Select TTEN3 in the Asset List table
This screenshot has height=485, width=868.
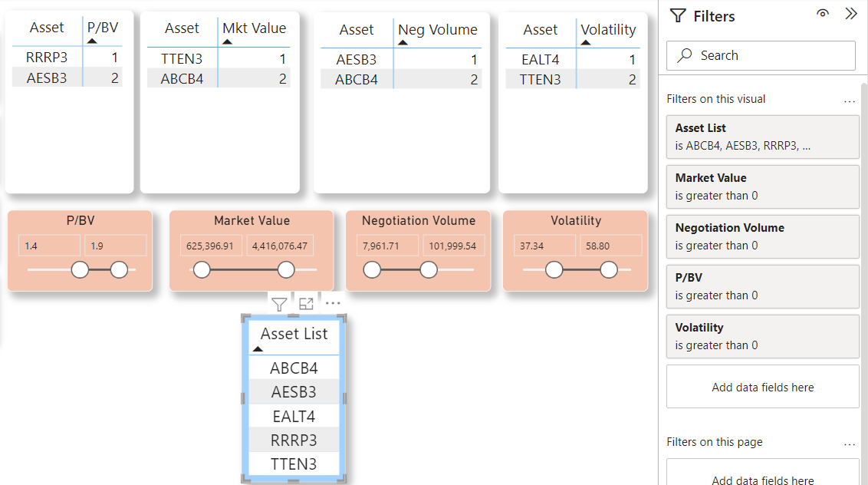[294, 464]
